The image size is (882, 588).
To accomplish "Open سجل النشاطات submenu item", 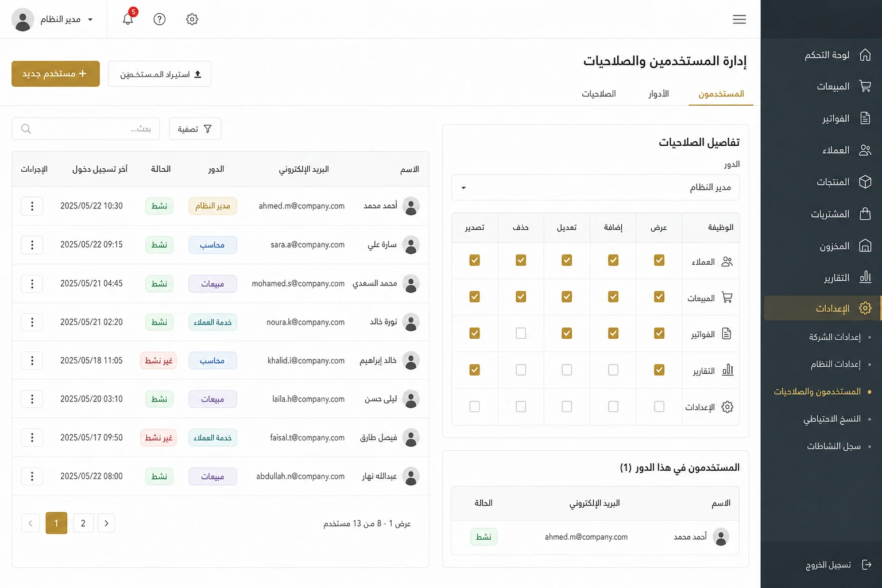I will 834,446.
